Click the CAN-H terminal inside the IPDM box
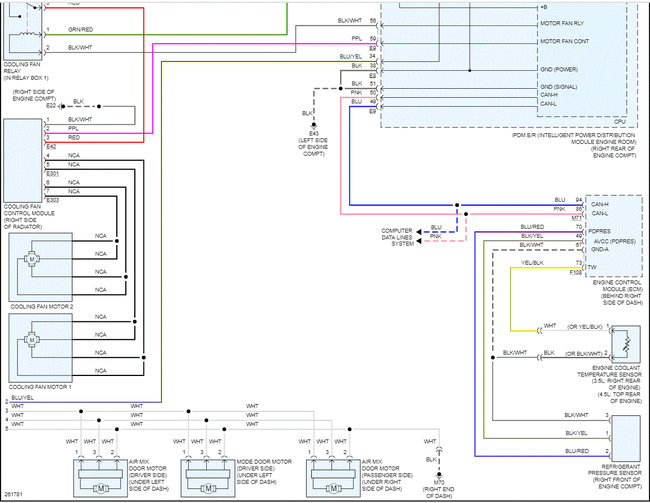 pos(549,95)
